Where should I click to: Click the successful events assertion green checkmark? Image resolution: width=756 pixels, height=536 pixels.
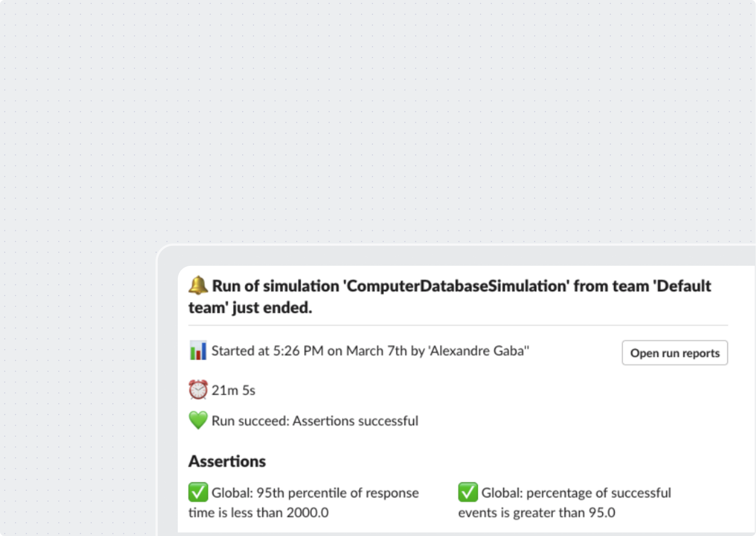coord(468,492)
